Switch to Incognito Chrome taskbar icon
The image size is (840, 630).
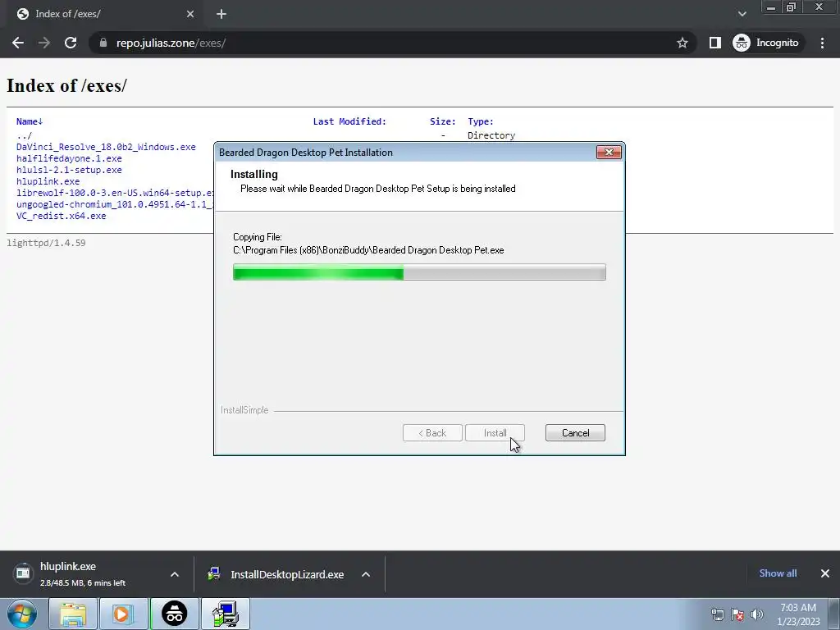point(175,614)
